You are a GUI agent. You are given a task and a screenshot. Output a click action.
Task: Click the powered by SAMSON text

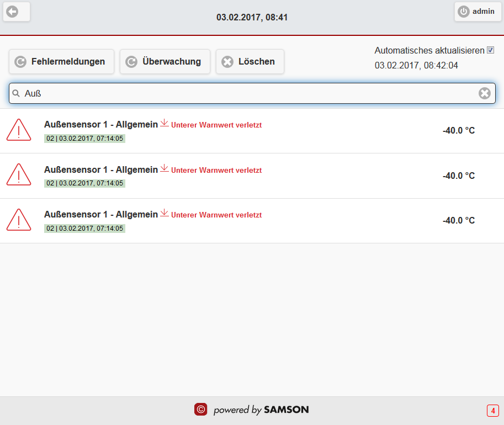(261, 410)
